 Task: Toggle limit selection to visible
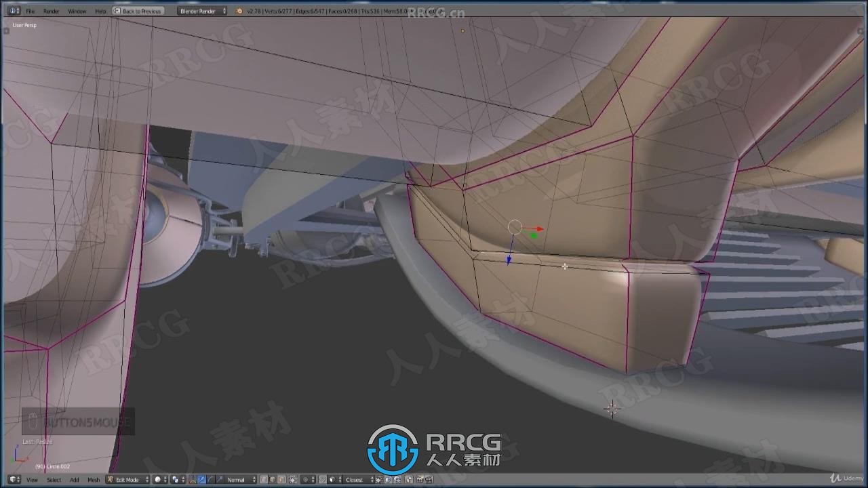click(293, 479)
